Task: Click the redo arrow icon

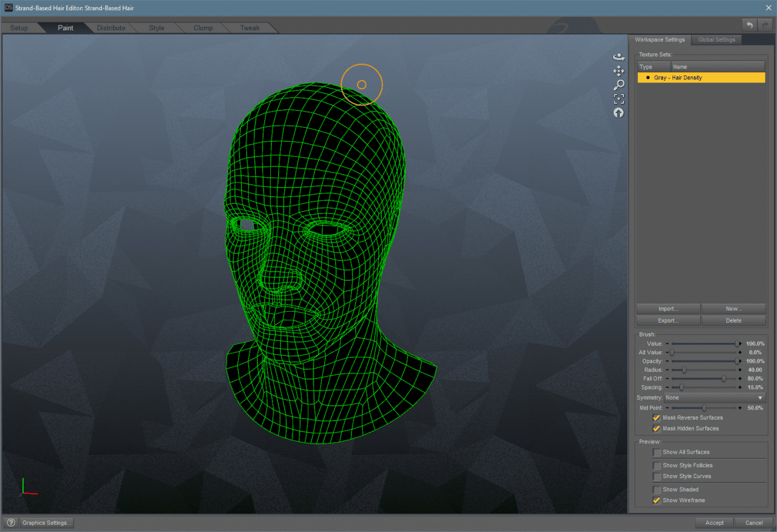Action: pyautogui.click(x=764, y=25)
